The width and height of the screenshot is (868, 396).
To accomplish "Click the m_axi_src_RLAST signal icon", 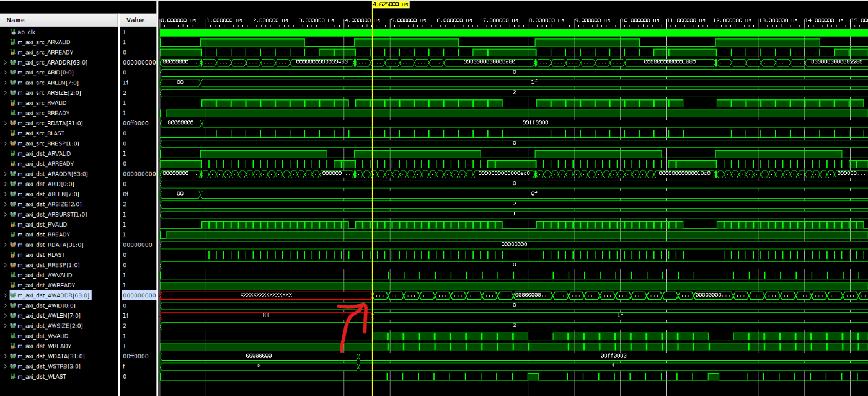I will point(13,133).
